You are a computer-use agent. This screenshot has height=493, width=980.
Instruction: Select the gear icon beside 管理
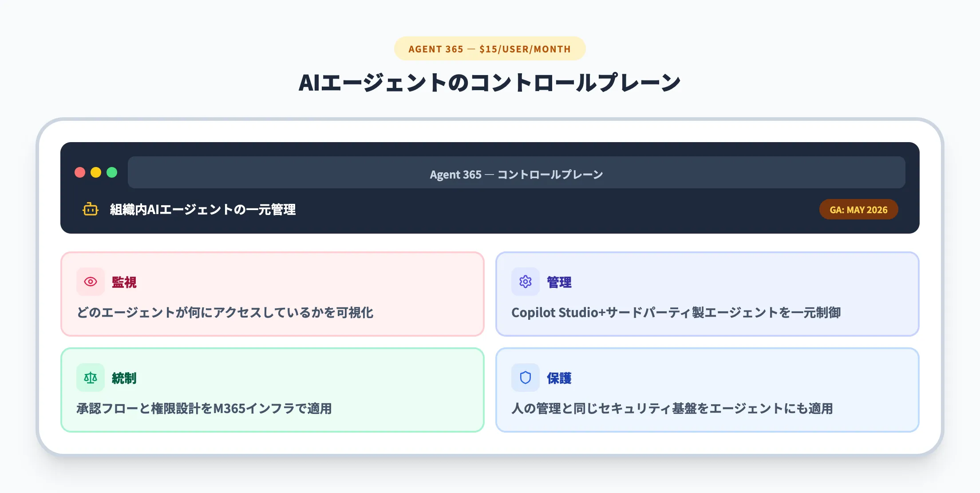click(525, 282)
